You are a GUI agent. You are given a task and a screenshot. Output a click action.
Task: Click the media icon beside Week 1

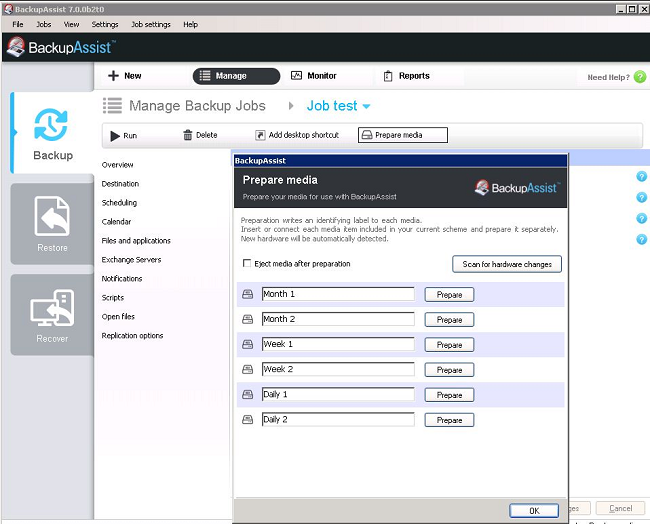tap(247, 344)
